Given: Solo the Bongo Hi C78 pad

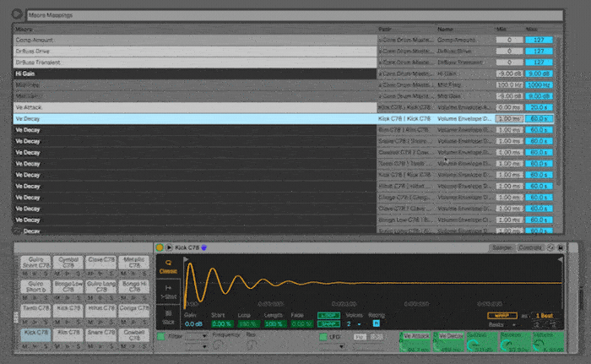Looking at the screenshot, I should tap(144, 297).
